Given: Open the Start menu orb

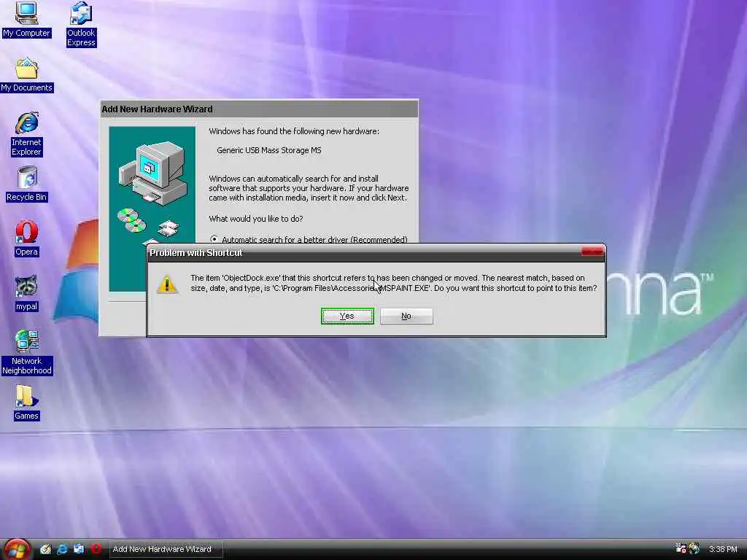Looking at the screenshot, I should point(16,550).
